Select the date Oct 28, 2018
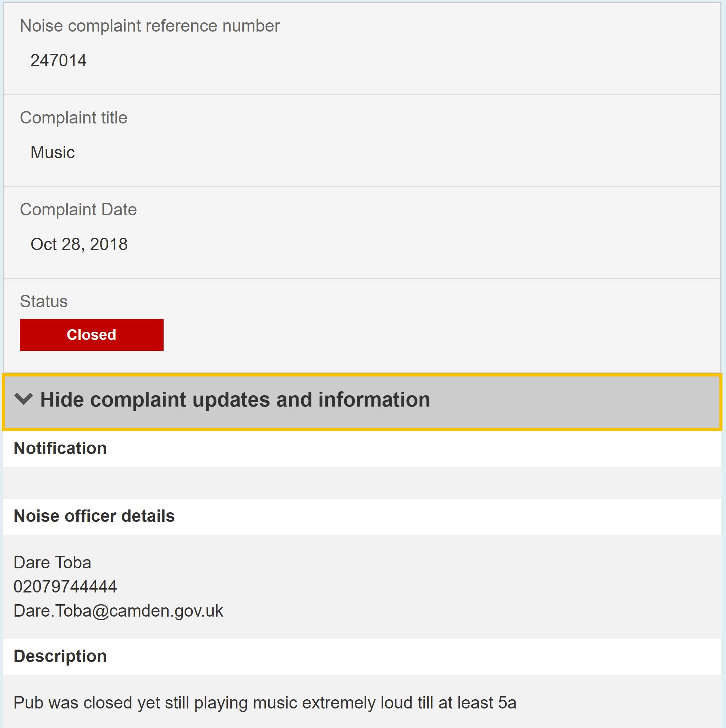The height and width of the screenshot is (728, 726). [x=79, y=244]
